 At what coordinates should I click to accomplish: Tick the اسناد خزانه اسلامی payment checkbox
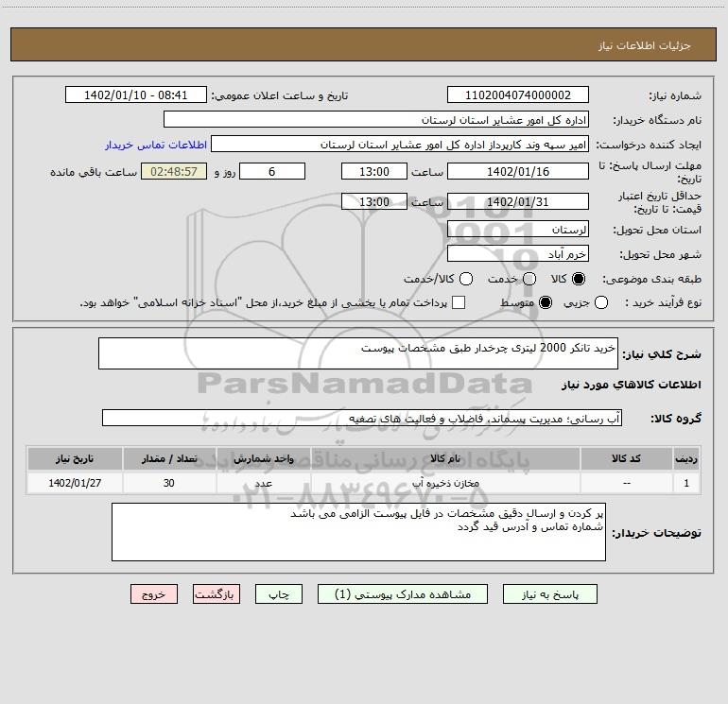459,302
